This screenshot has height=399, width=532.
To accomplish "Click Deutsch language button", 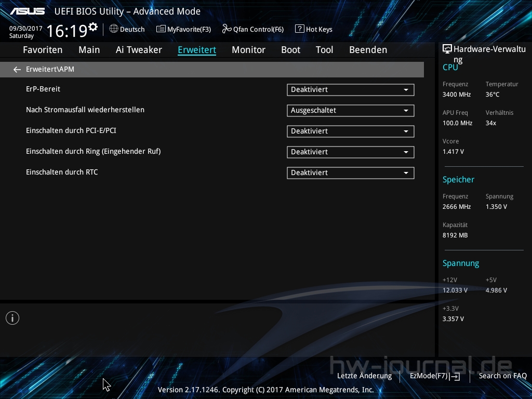I will 132,30.
